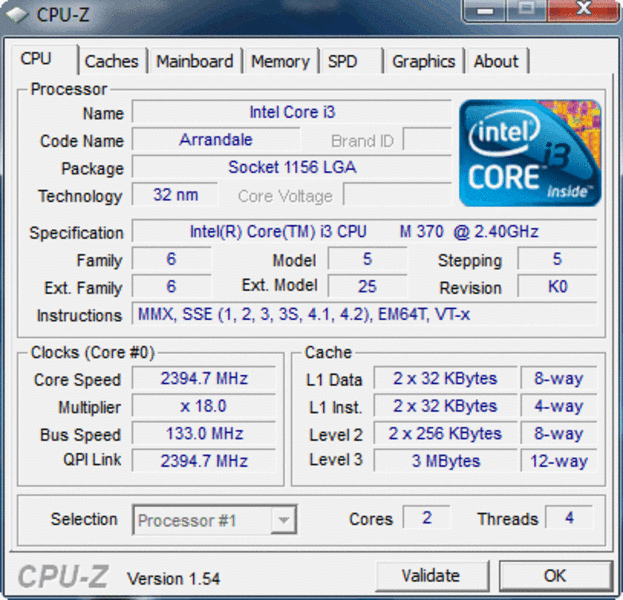Click the Specification field with M 370 @ 2.40GHz
The image size is (623, 600).
[x=364, y=231]
